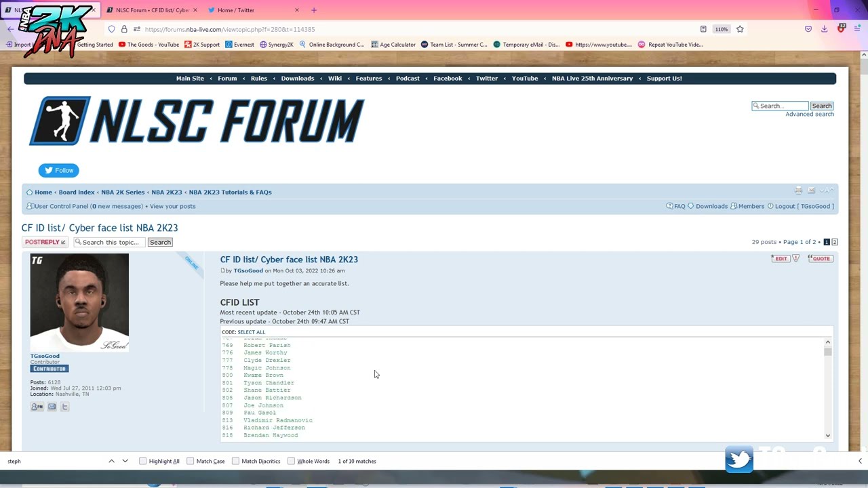The image size is (868, 488).
Task: Click the Twitter icon under TGsoGood profile
Action: point(64,407)
